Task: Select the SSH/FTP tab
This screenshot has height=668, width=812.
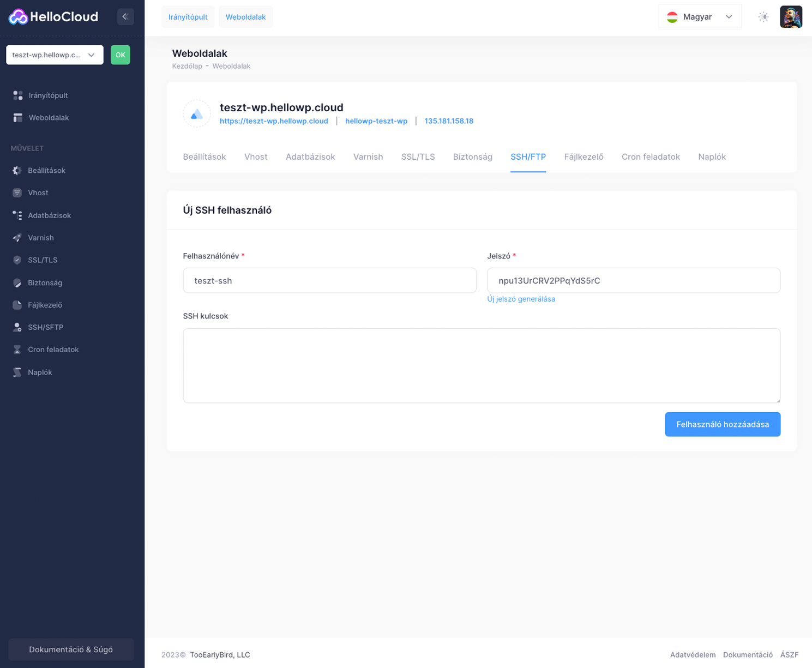Action: click(x=528, y=157)
